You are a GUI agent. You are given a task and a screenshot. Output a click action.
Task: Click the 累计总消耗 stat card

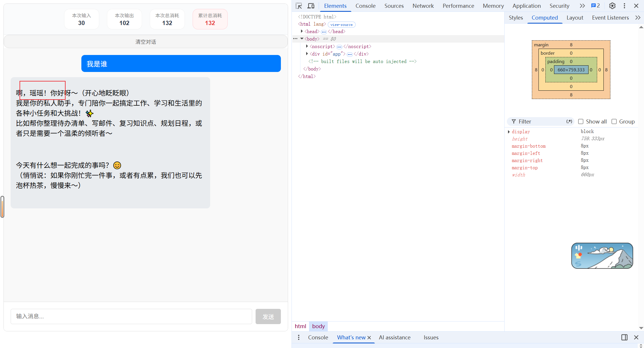(x=210, y=19)
